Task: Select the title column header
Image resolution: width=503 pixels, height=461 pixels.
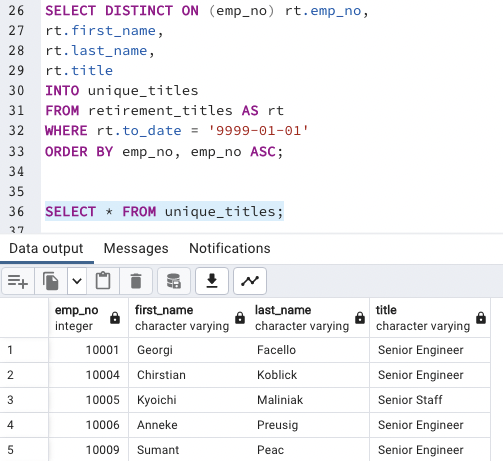Action: click(430, 318)
